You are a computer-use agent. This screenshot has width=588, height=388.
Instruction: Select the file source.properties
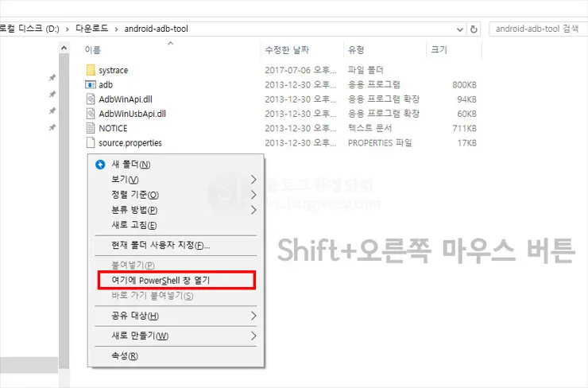(130, 143)
